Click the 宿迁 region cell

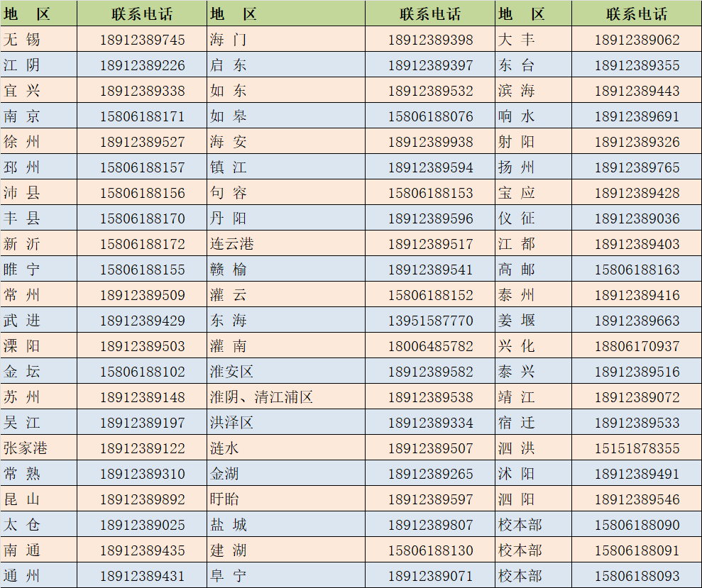click(516, 423)
